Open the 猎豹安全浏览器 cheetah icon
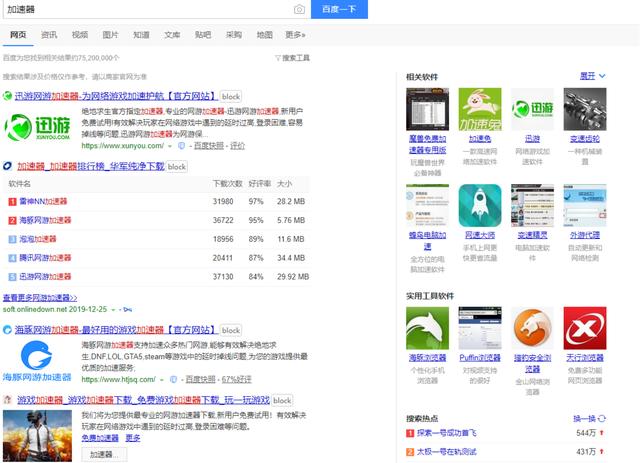Image resolution: width=640 pixels, height=463 pixels. pyautogui.click(x=532, y=328)
